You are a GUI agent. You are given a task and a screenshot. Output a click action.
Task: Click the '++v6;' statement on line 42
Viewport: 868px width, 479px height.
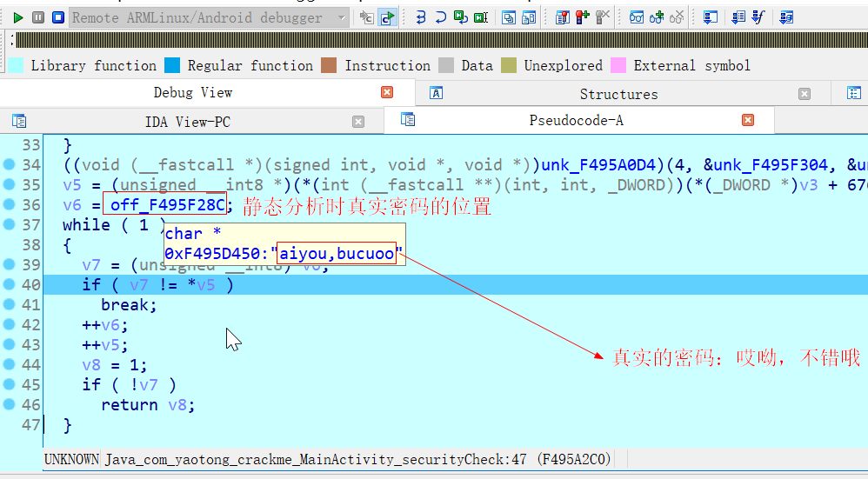[x=105, y=324]
